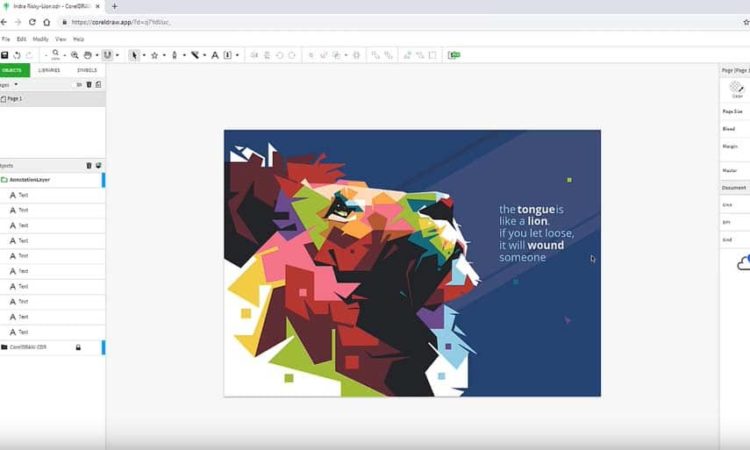Collapse the AnnotationLayer folder
Image resolution: width=750 pixels, height=450 pixels.
click(4, 180)
